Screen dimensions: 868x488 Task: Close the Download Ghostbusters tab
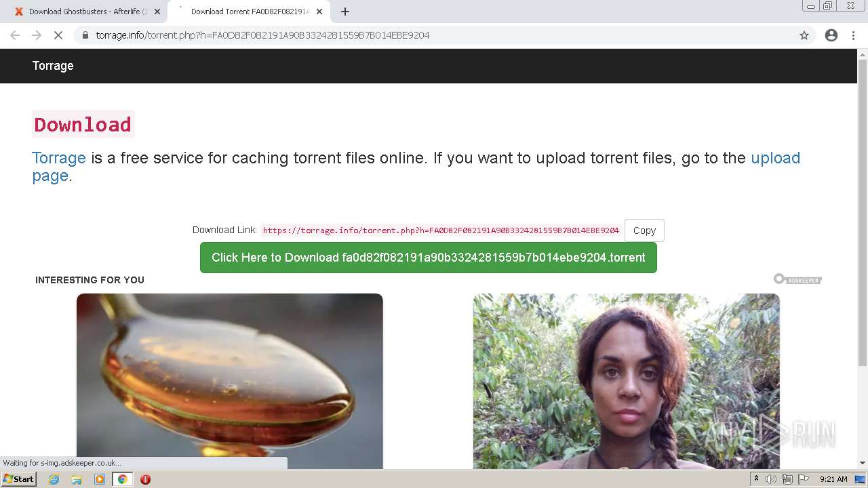157,12
